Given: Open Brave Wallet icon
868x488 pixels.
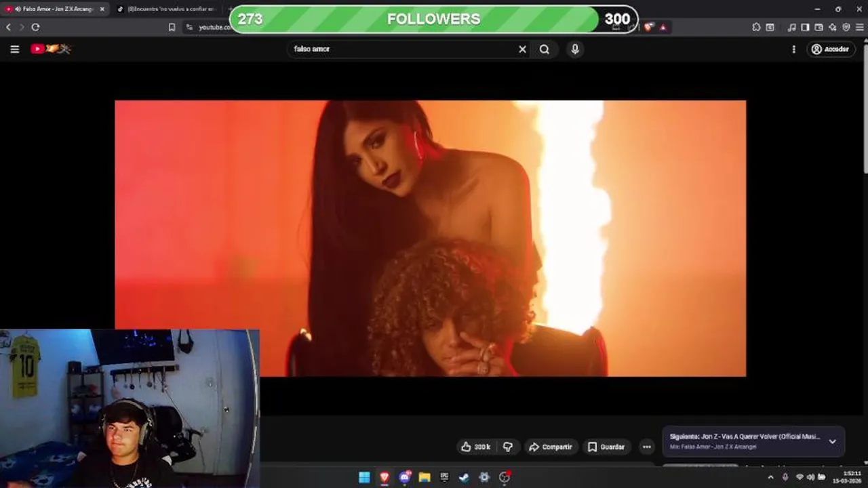Looking at the screenshot, I should [x=818, y=27].
